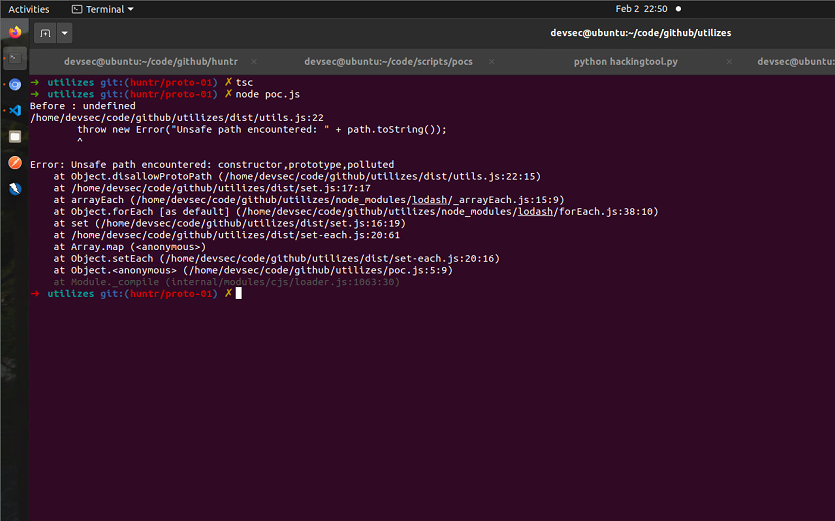Click the 'Before : undefined' output line
Screen dimensions: 835x521
[x=83, y=106]
